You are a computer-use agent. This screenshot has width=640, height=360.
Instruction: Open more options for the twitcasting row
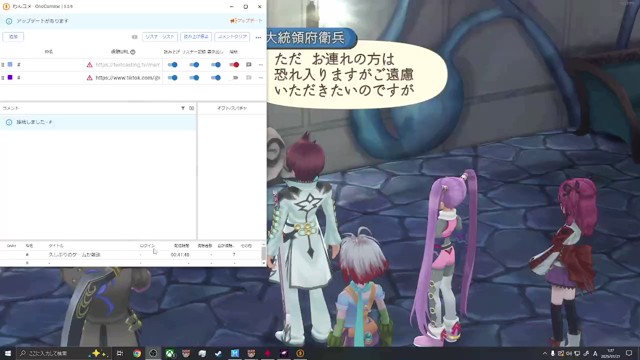261,64
